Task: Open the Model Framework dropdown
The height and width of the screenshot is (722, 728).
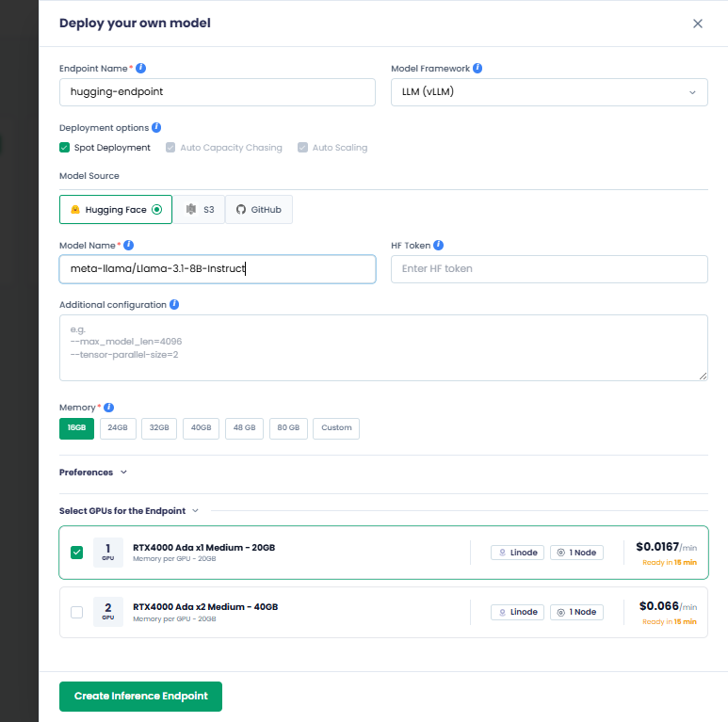Action: click(549, 92)
